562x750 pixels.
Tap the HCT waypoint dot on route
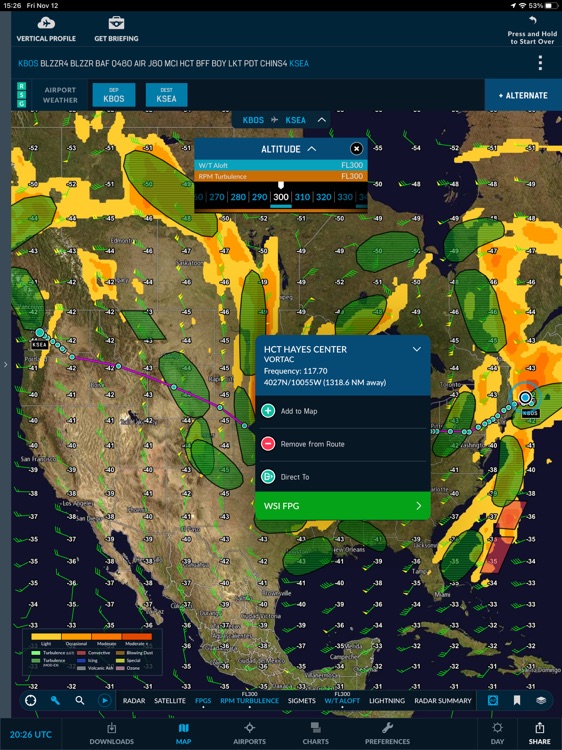tap(245, 426)
